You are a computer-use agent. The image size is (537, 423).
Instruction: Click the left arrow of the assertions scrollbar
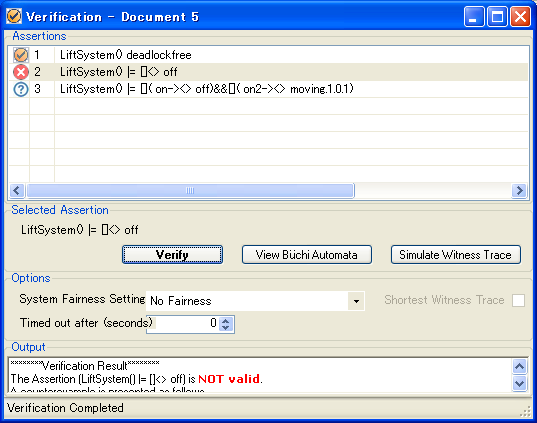pyautogui.click(x=17, y=190)
